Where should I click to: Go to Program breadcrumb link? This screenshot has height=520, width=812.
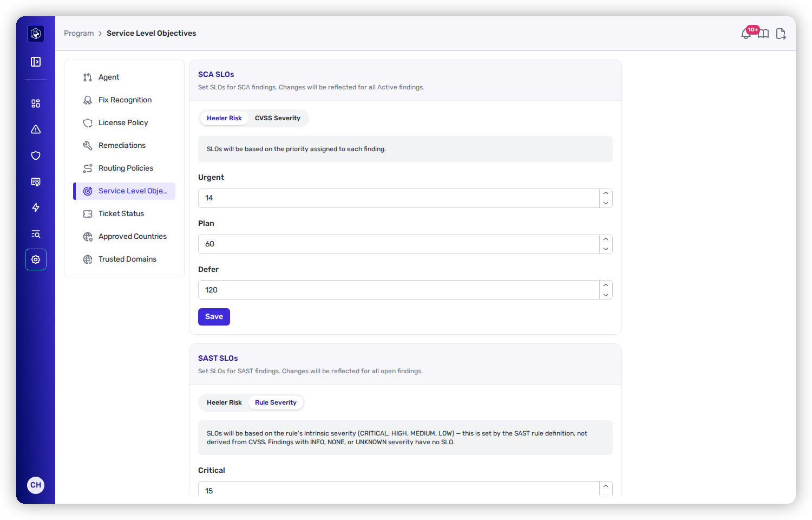click(x=79, y=34)
